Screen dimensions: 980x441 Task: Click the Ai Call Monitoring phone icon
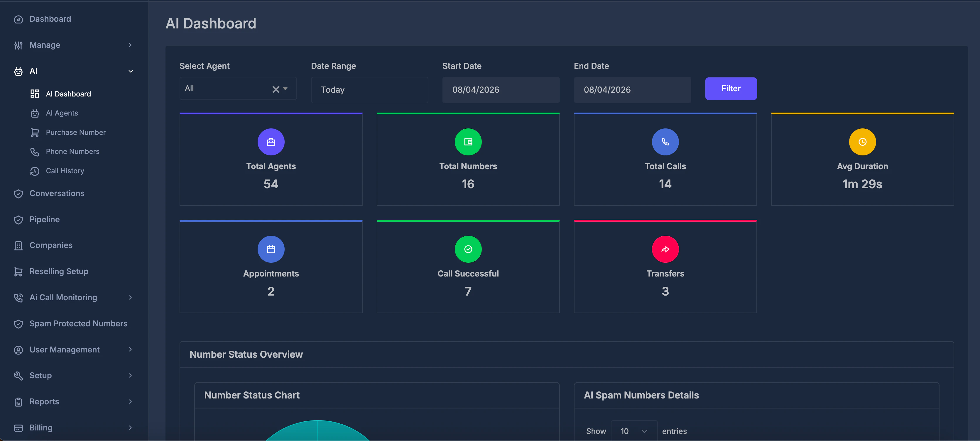(19, 298)
